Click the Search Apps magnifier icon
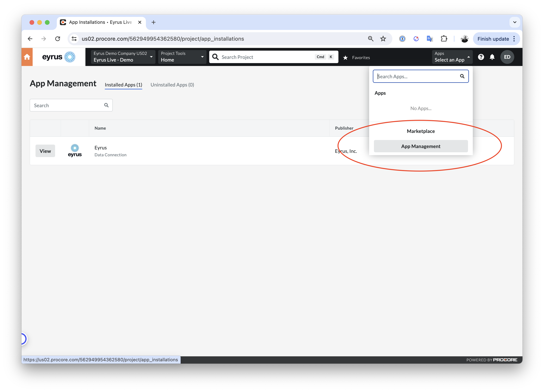The height and width of the screenshot is (392, 544). (x=462, y=76)
